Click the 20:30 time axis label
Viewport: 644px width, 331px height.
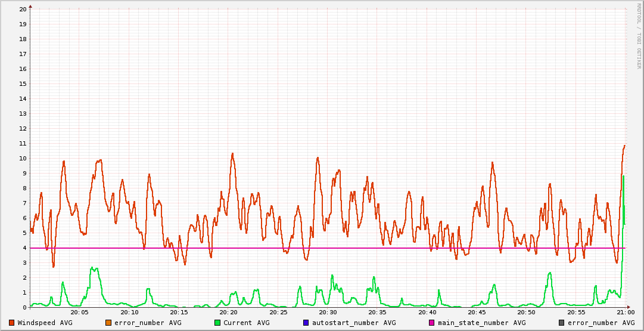pos(328,313)
